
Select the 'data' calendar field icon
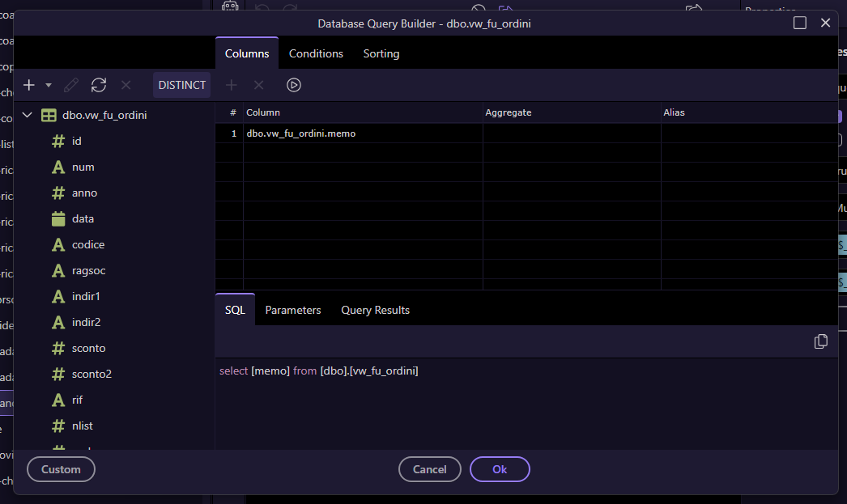click(58, 219)
